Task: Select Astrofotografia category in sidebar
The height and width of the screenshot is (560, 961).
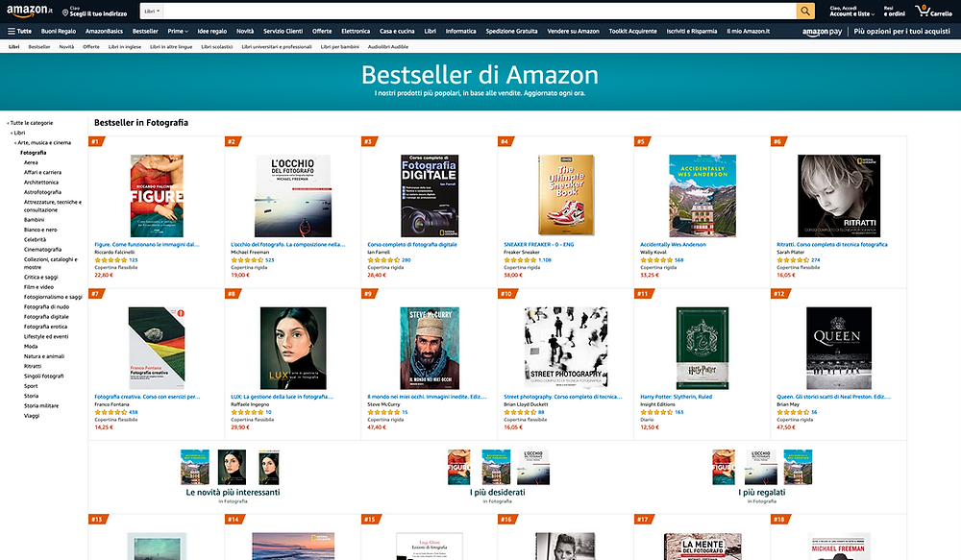Action: click(42, 192)
